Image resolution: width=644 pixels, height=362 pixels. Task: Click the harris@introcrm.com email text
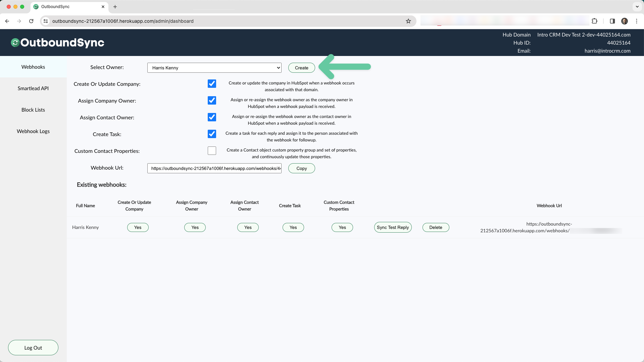(x=607, y=51)
